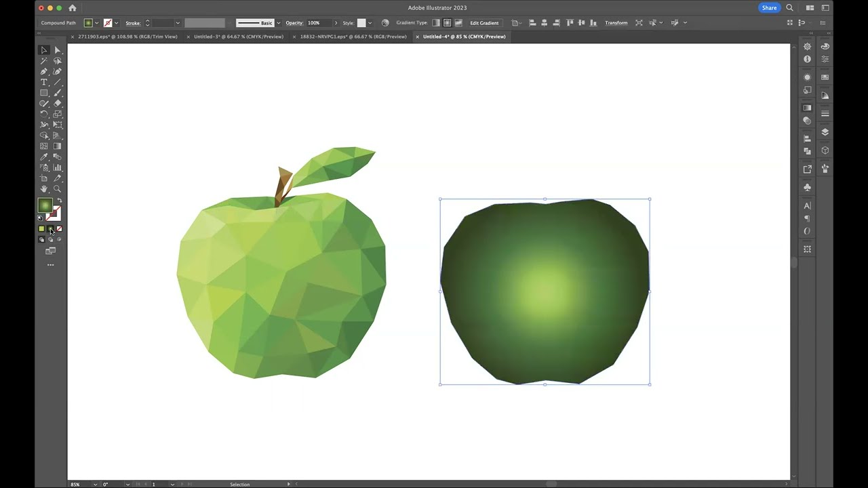
Task: Select the Eraser tool
Action: 57,103
